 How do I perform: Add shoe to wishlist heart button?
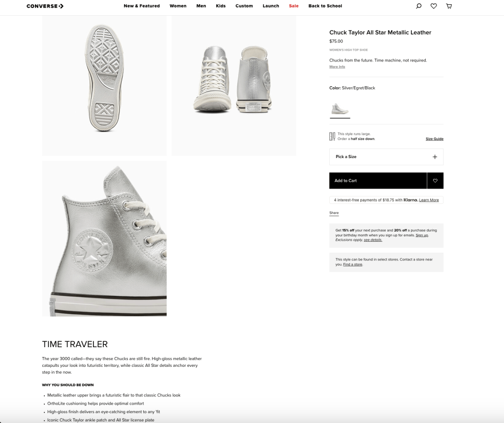(435, 181)
